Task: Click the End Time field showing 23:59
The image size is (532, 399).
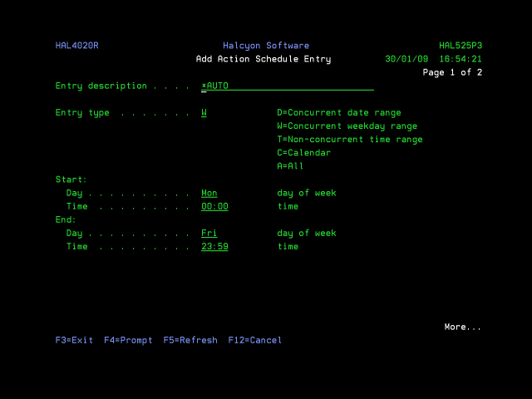Action: pyautogui.click(x=214, y=246)
